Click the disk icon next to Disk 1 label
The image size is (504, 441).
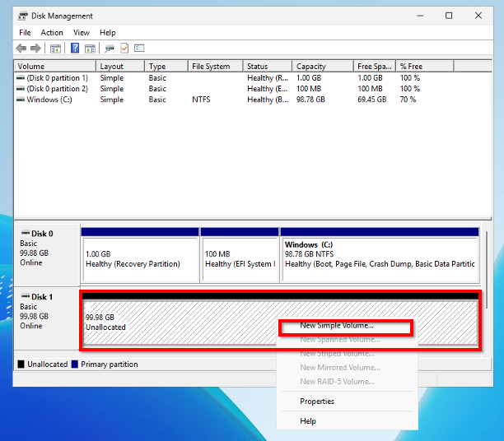click(26, 296)
